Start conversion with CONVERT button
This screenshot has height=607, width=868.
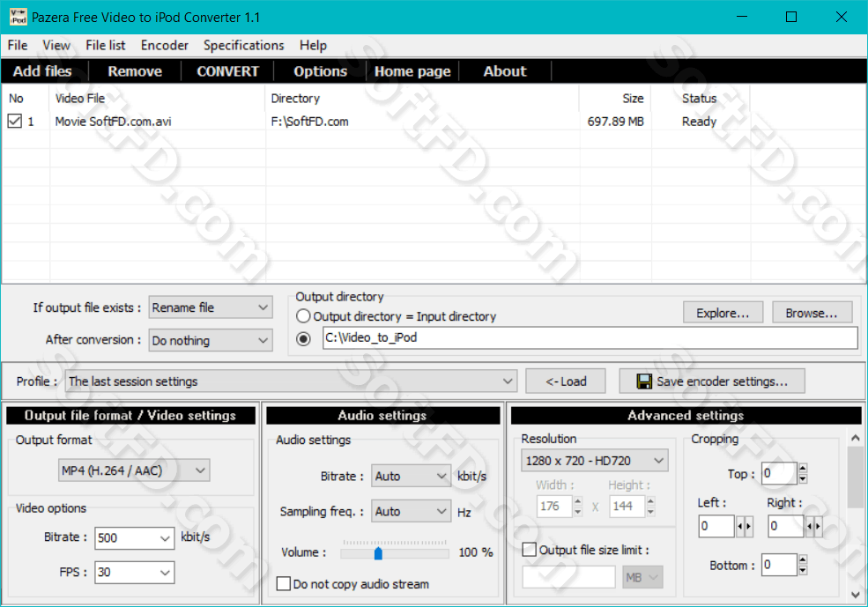(x=227, y=71)
